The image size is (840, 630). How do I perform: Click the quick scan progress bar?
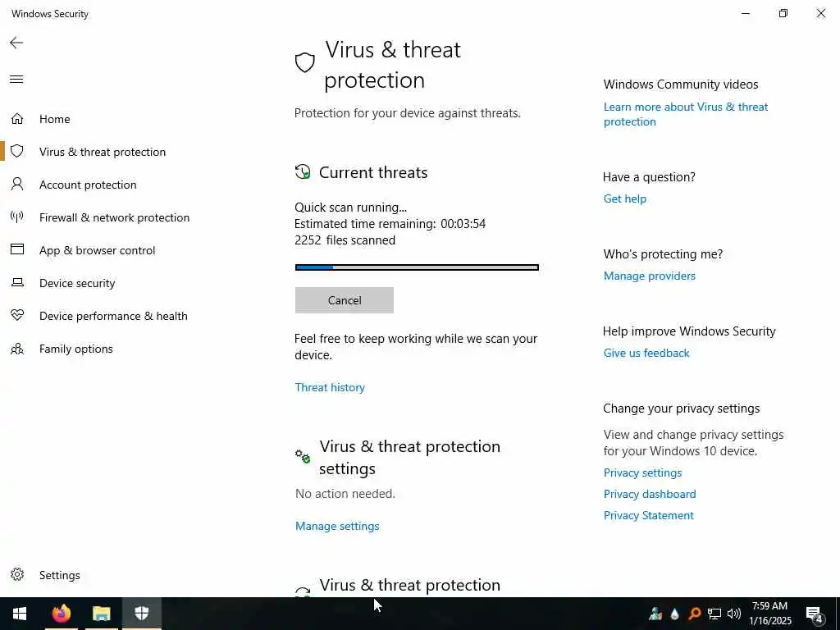click(417, 267)
